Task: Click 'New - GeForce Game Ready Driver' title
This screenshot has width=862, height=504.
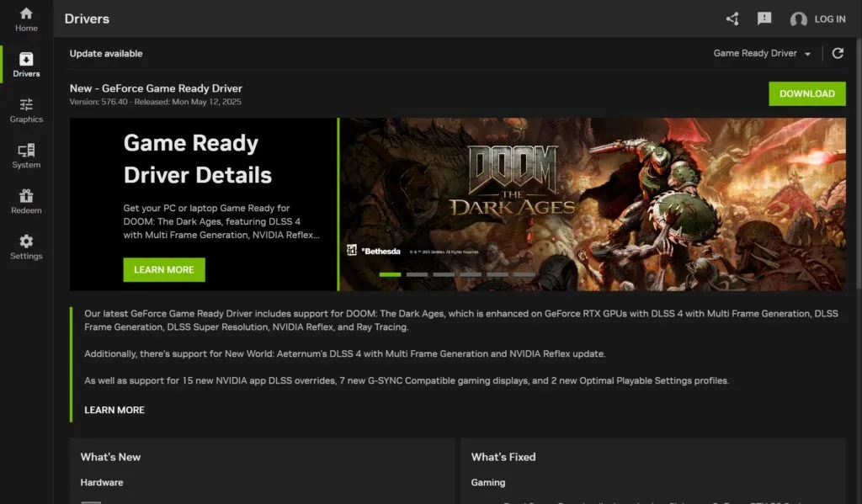Action: tap(156, 88)
